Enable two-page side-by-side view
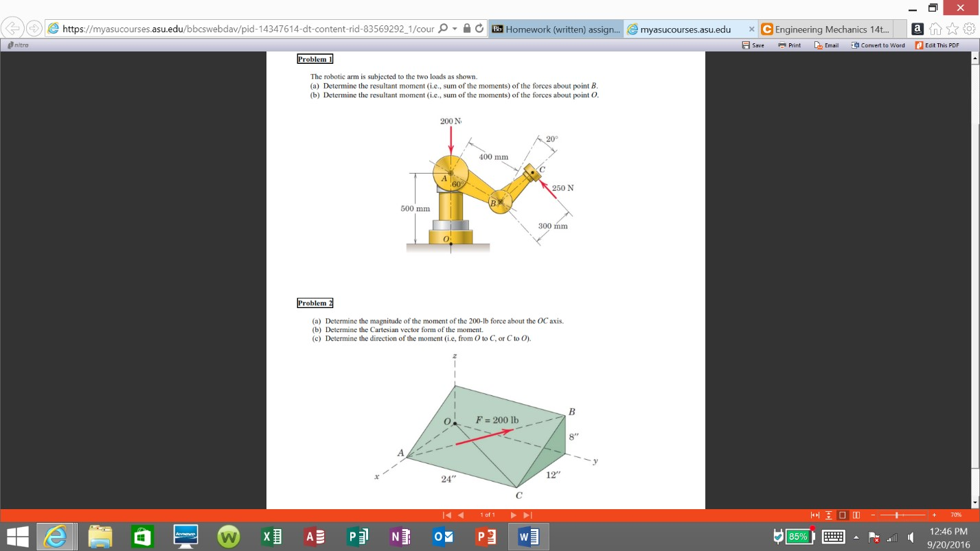Screen dimensions: 980x551 (x=856, y=514)
